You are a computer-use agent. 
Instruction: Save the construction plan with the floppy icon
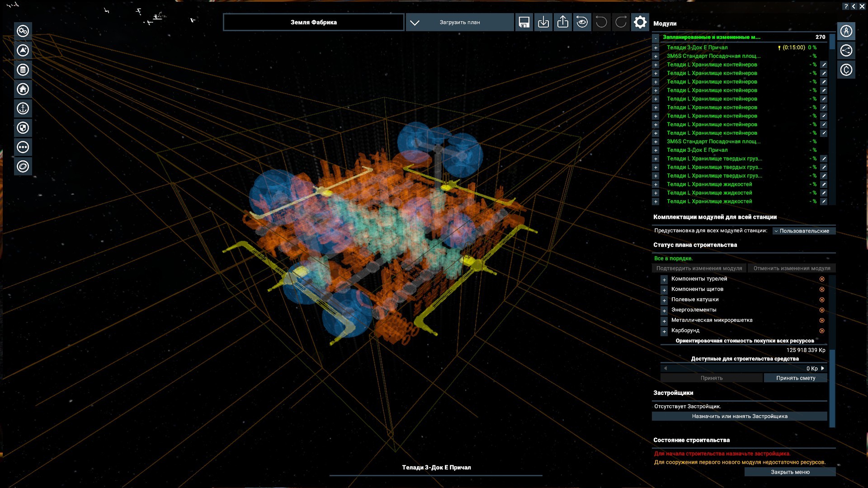(x=524, y=22)
